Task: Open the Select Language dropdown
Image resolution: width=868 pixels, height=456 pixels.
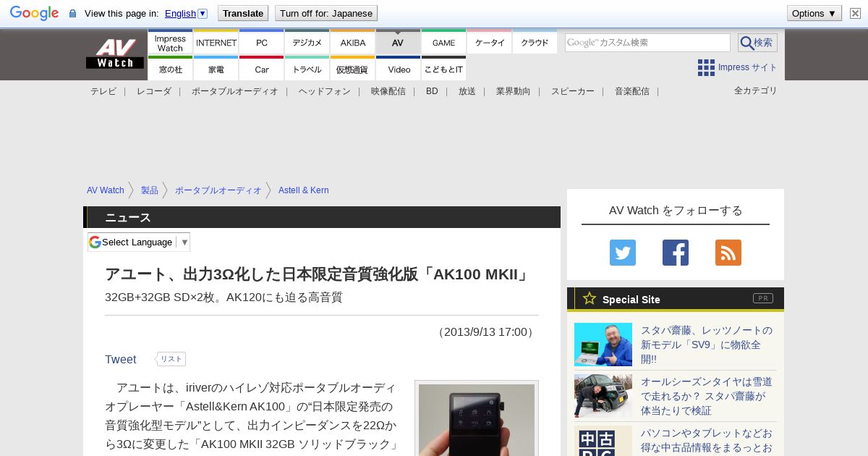Action: [139, 242]
